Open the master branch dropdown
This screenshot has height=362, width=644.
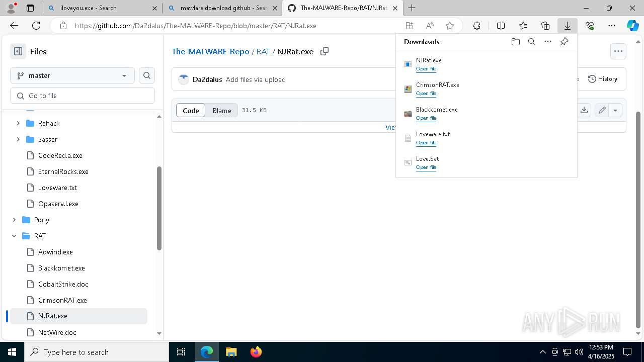72,75
